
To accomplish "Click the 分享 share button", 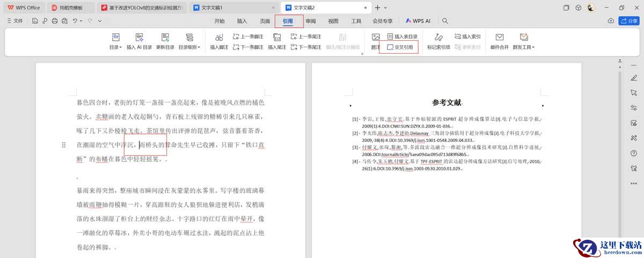I will (x=629, y=21).
